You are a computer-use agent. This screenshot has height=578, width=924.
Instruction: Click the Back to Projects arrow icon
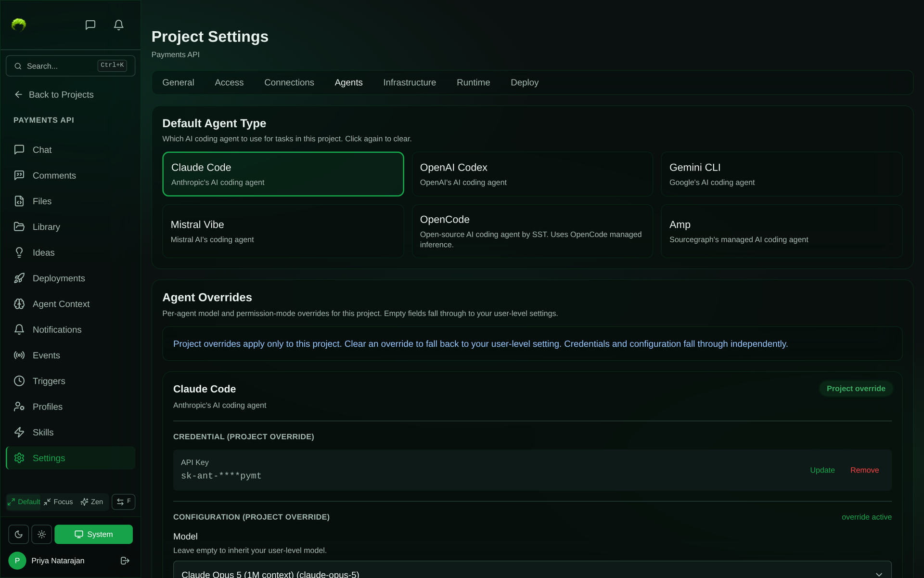pyautogui.click(x=19, y=94)
